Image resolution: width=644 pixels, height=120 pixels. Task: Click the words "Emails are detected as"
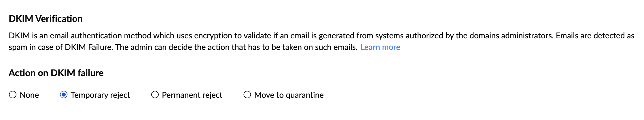point(595,35)
